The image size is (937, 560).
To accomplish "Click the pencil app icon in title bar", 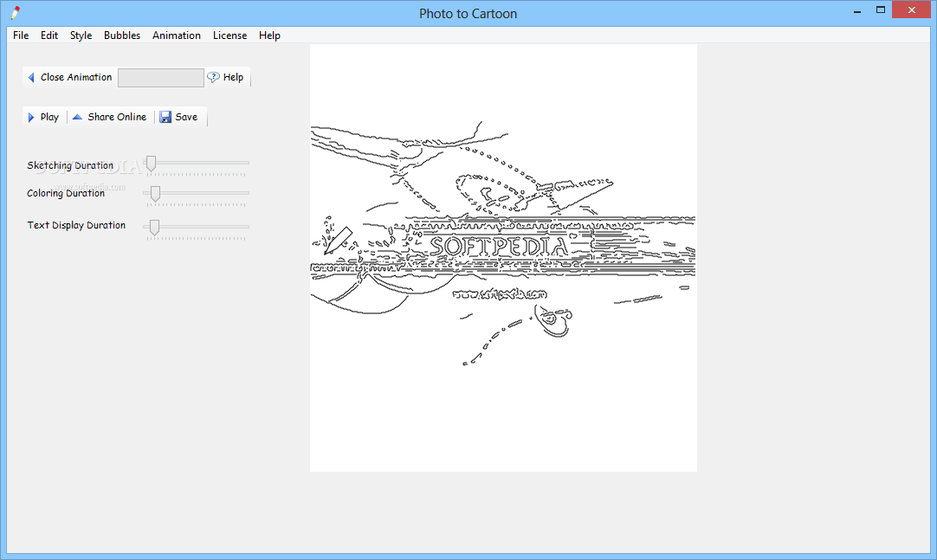I will click(16, 12).
